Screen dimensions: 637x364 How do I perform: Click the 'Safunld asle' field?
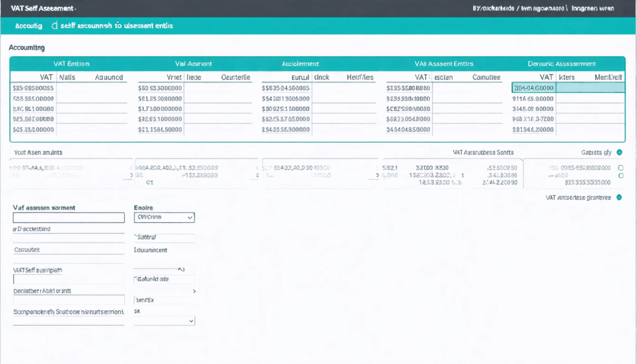[x=164, y=279]
